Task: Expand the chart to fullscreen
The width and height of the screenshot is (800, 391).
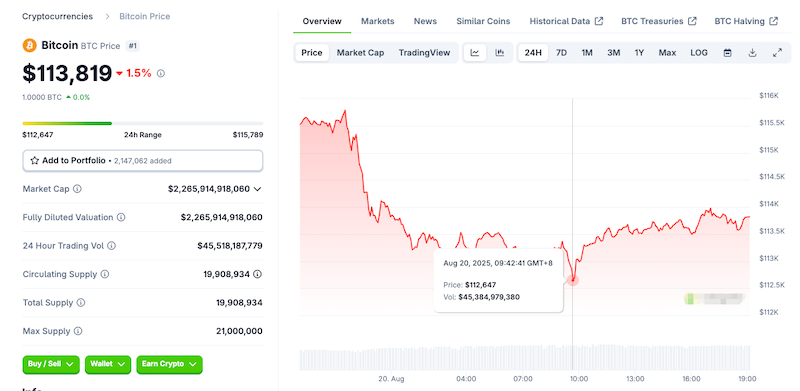Action: 777,53
